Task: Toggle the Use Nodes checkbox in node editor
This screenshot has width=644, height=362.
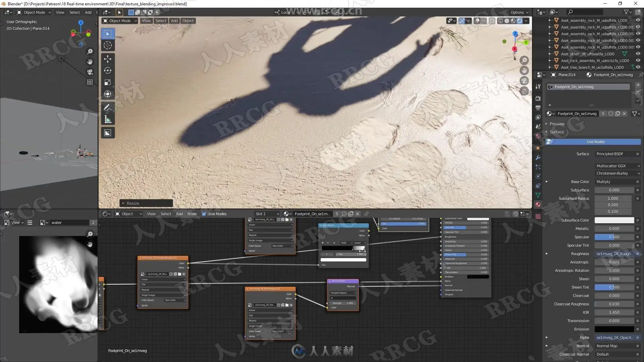Action: (x=204, y=214)
